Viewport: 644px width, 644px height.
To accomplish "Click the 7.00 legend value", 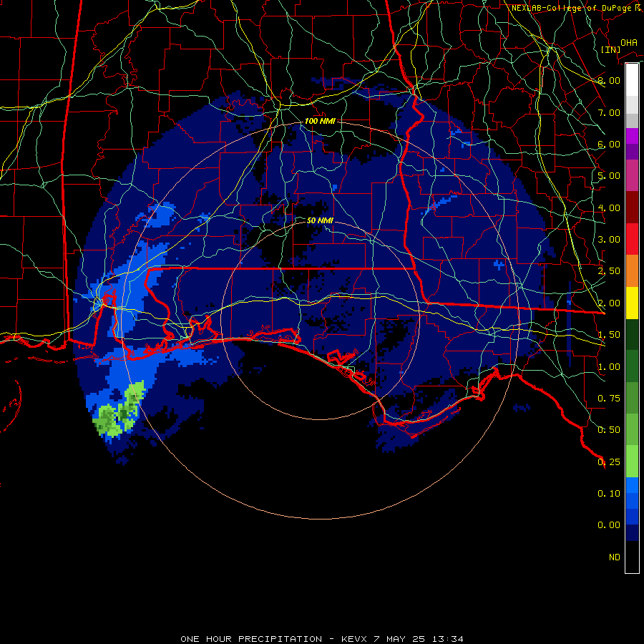I will tap(609, 112).
